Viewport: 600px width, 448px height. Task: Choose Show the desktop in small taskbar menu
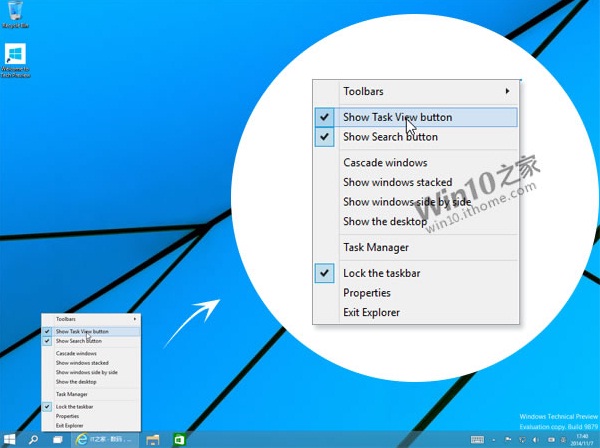91,382
